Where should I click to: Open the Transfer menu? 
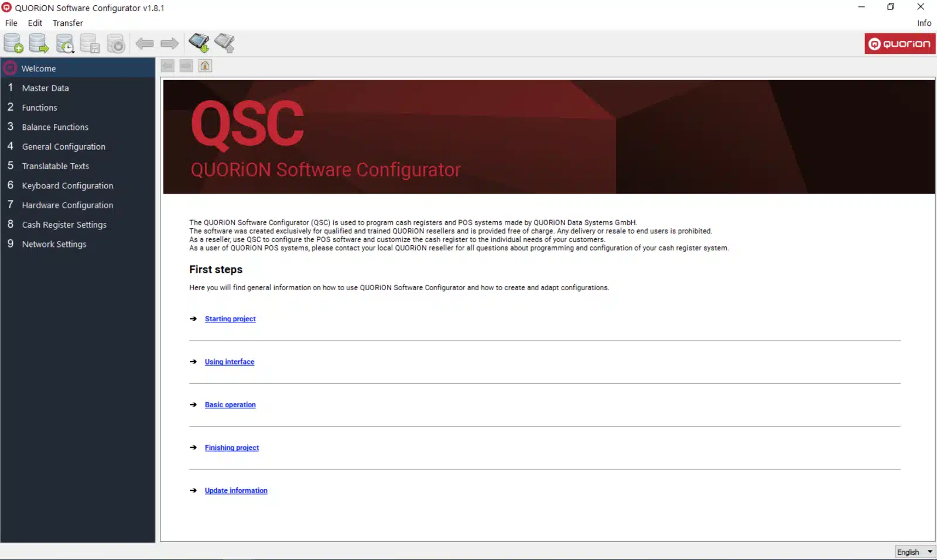tap(68, 23)
